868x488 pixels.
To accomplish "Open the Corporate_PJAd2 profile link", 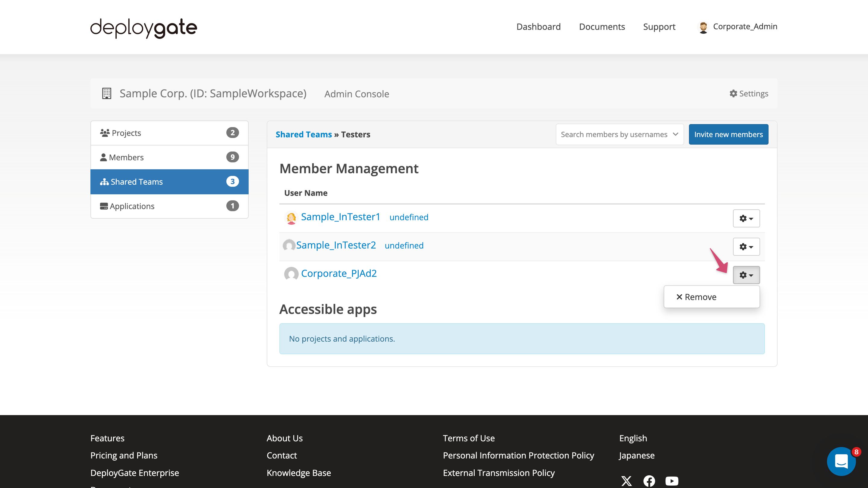I will tap(339, 274).
